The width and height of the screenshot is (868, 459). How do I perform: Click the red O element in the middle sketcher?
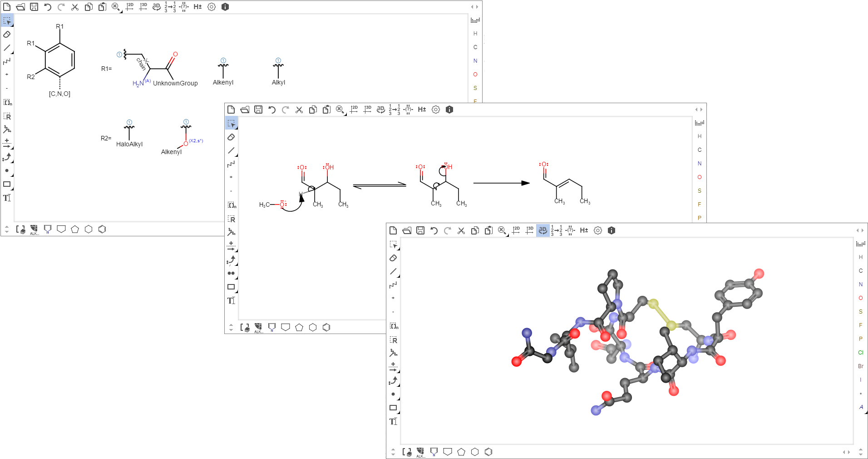(x=699, y=177)
